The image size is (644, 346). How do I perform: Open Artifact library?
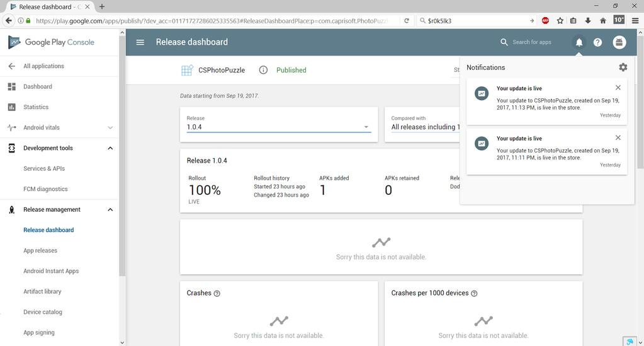coord(42,292)
